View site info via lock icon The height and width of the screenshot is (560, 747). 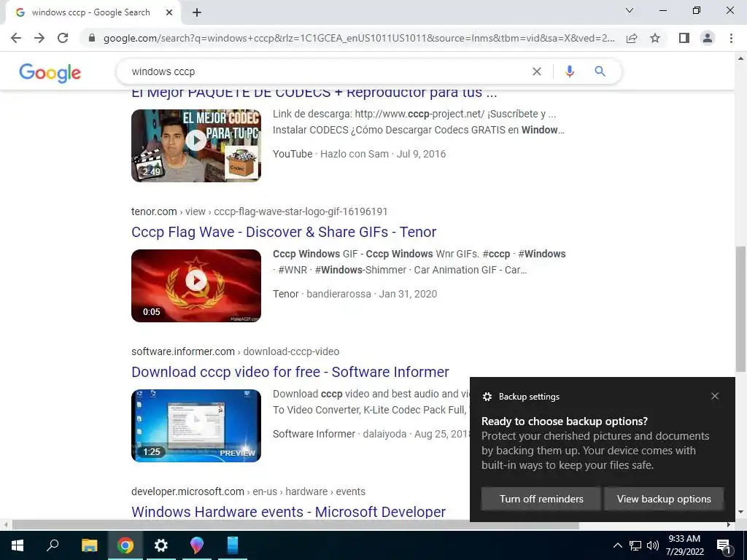[92, 38]
